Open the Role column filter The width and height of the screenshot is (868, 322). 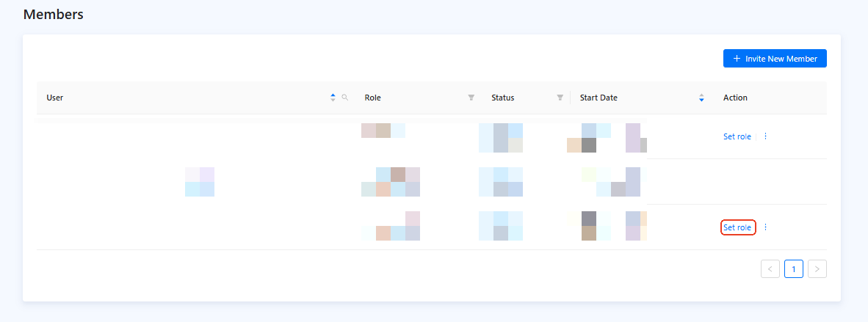pyautogui.click(x=471, y=98)
